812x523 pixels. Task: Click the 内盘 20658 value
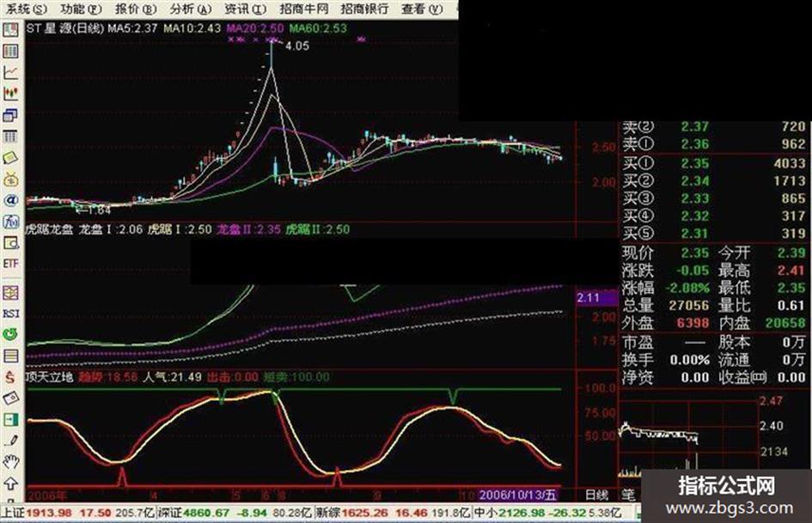tap(785, 323)
